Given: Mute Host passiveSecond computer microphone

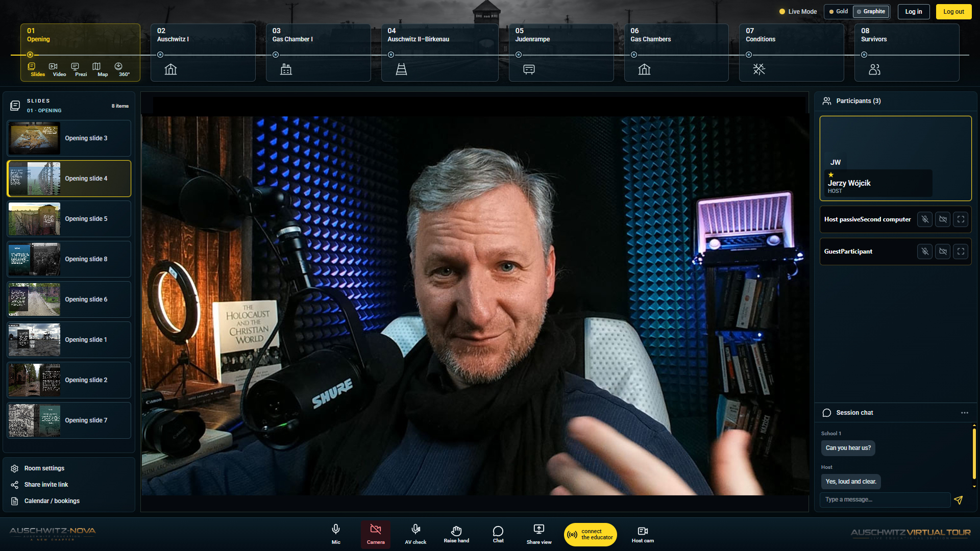Looking at the screenshot, I should coord(925,219).
